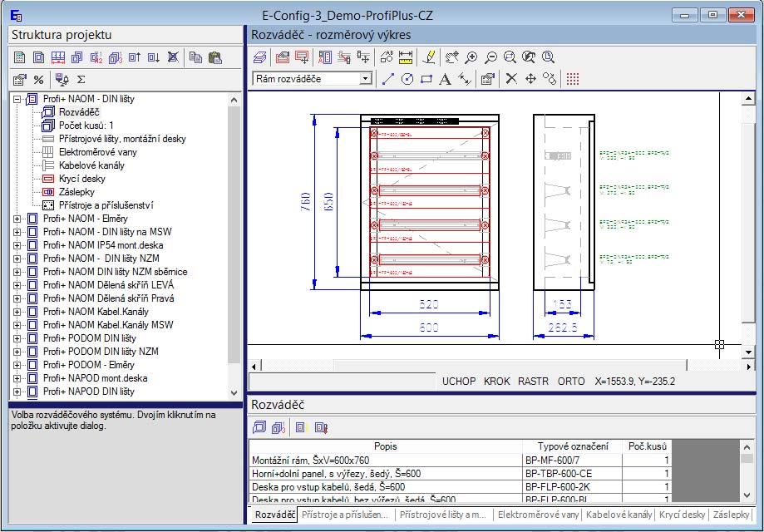This screenshot has width=764, height=532.
Task: Expand Profi+ NAOM Kabel.Kanály MSW node
Action: click(x=17, y=326)
